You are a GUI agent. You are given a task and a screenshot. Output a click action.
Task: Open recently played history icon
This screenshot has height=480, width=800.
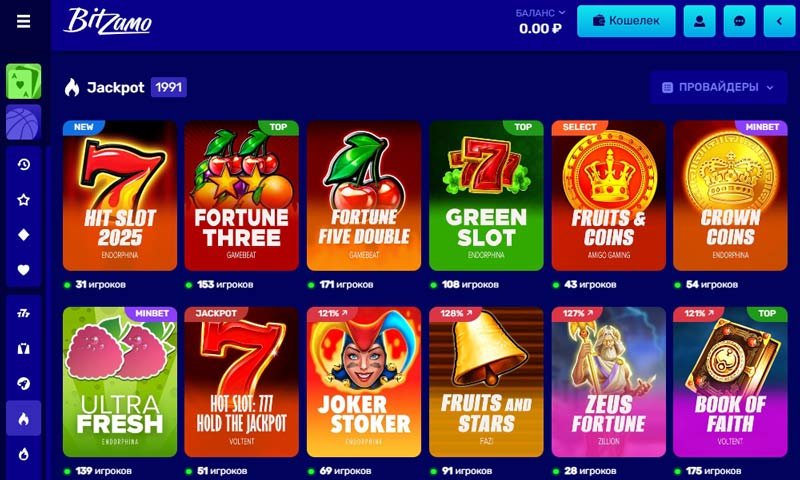23,164
